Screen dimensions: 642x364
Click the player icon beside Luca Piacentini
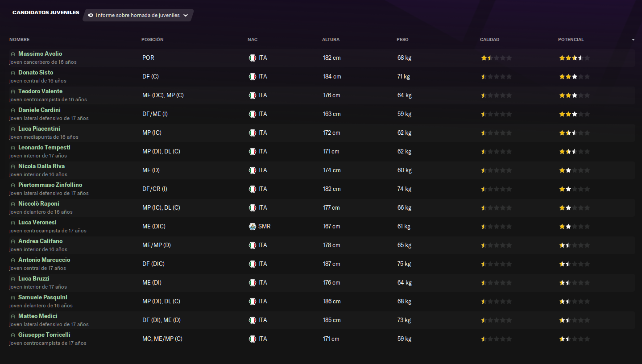13,129
